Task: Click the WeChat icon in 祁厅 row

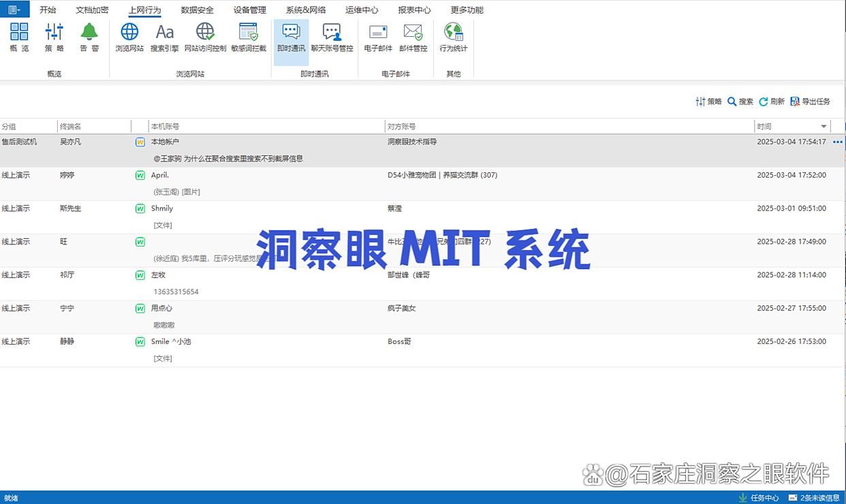Action: (140, 276)
